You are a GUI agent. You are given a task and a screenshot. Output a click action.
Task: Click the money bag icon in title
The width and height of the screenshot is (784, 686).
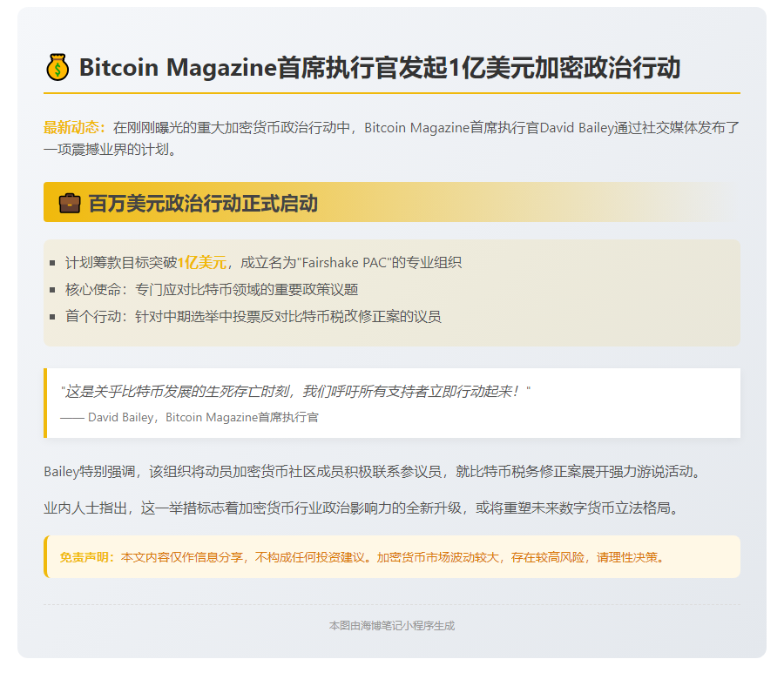click(x=58, y=67)
